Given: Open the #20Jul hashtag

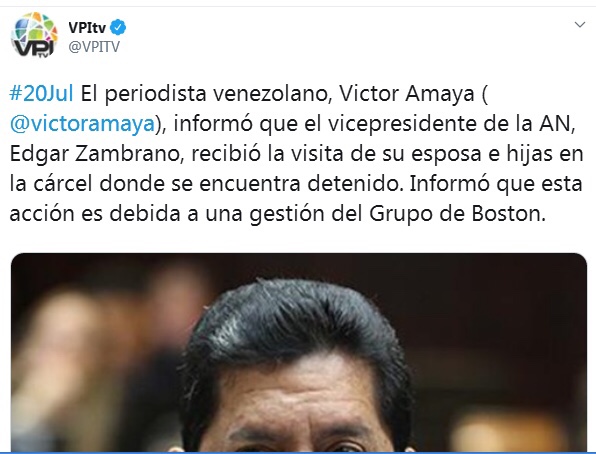Looking at the screenshot, I should (x=41, y=94).
